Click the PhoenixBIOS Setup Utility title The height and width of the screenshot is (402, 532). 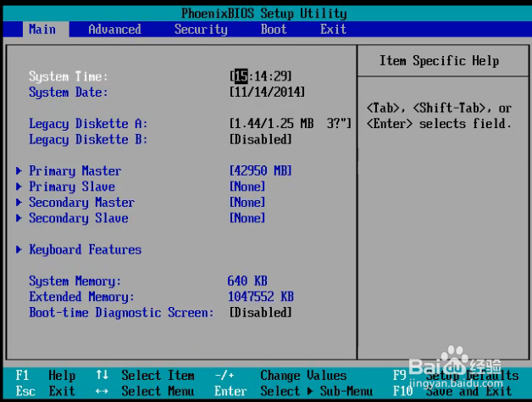pos(264,14)
